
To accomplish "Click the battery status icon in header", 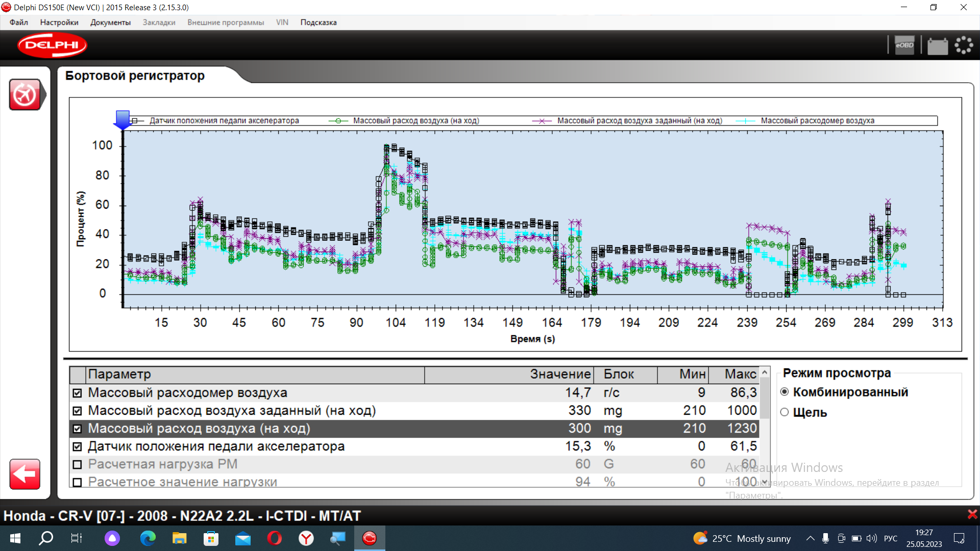I will [x=937, y=46].
